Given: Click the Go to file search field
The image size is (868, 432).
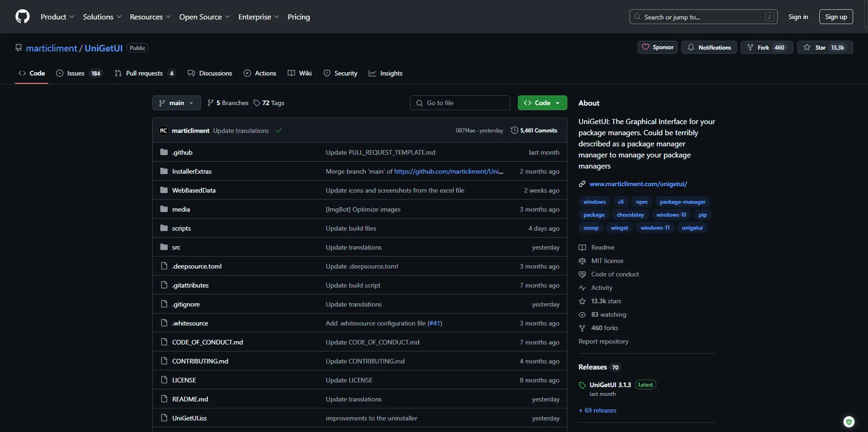Looking at the screenshot, I should 460,103.
